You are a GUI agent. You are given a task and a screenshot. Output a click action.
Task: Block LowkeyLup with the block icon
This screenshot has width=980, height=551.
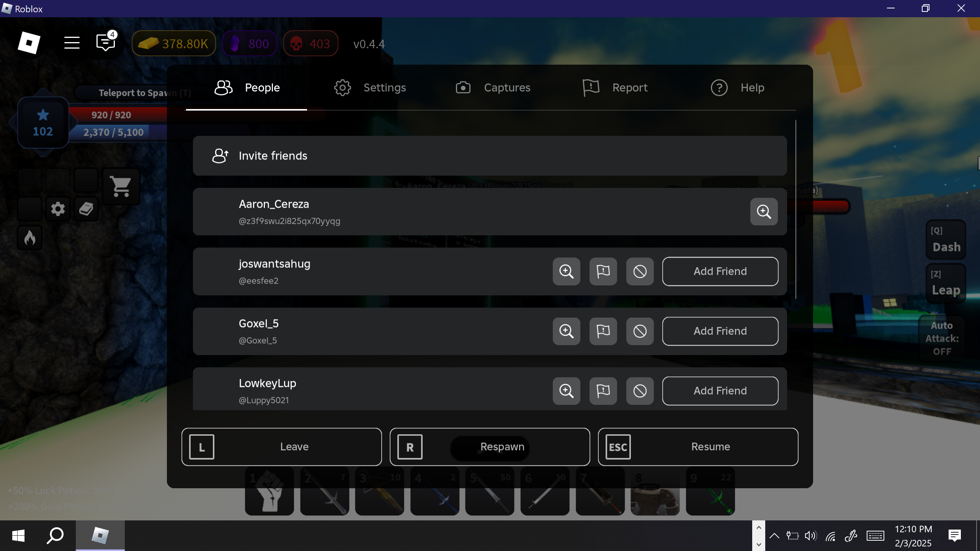pyautogui.click(x=640, y=391)
